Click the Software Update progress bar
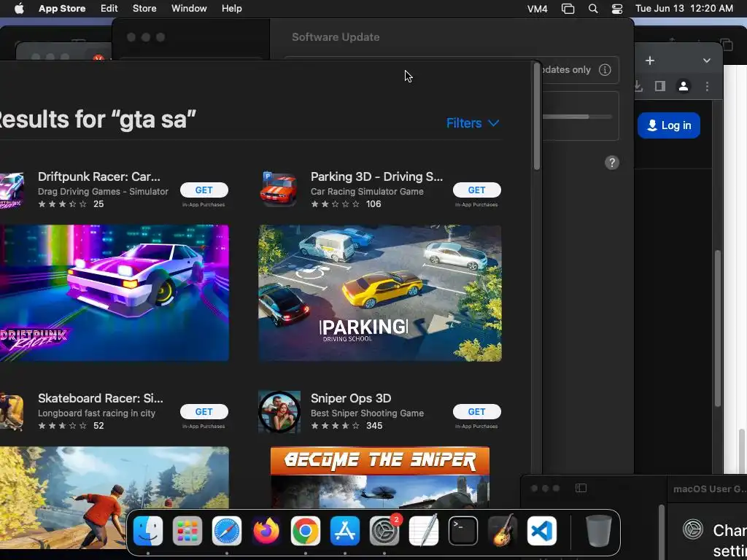Image resolution: width=747 pixels, height=560 pixels. coord(578,117)
